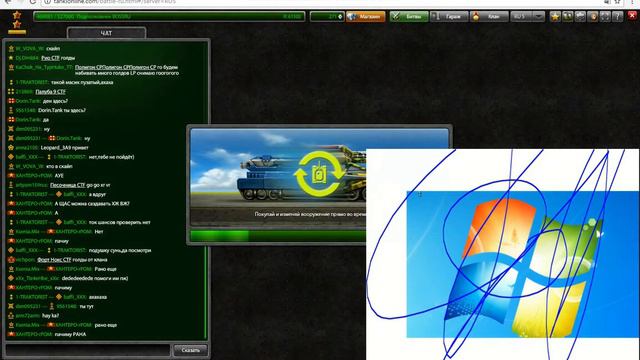640x360 pixels.
Task: Open the Рио CTF battle link
Action: (x=50, y=58)
